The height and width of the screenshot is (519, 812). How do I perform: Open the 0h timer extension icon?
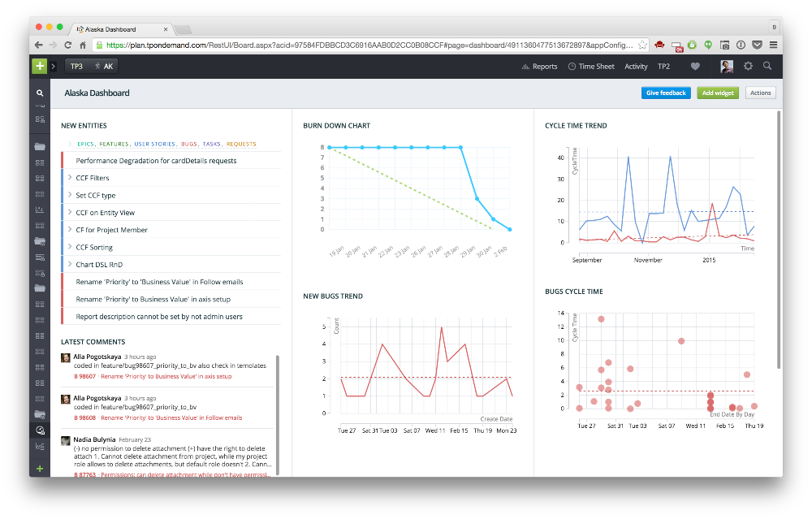pos(677,46)
